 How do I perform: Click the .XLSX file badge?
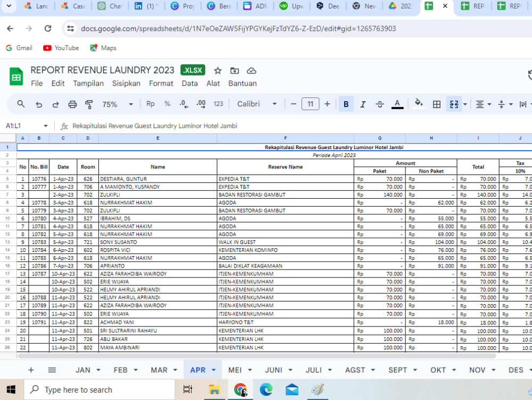pyautogui.click(x=193, y=70)
